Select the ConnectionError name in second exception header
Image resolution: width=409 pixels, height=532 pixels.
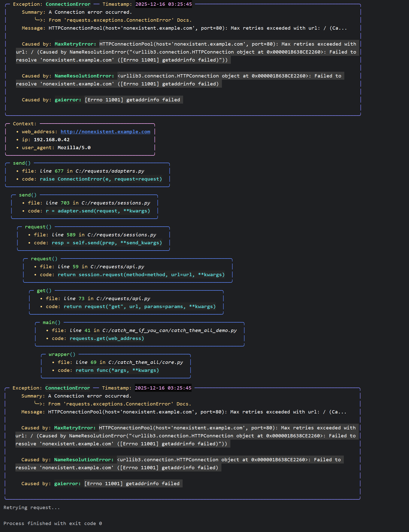pos(68,388)
